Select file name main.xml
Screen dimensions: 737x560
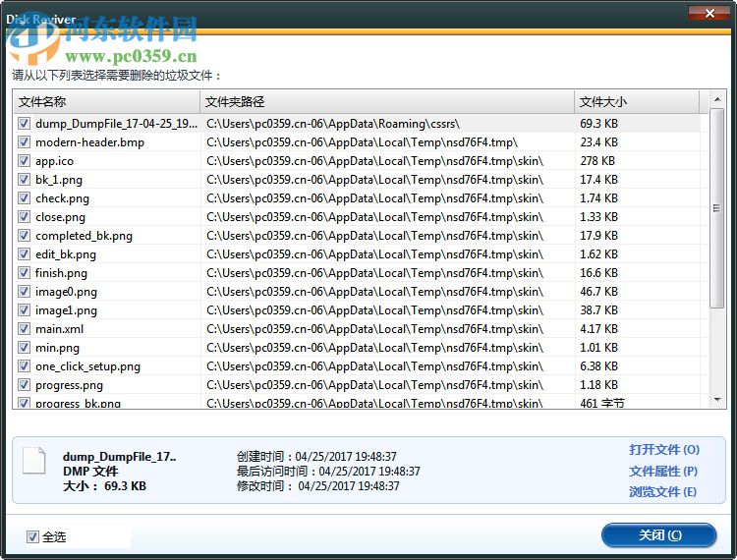tap(59, 329)
